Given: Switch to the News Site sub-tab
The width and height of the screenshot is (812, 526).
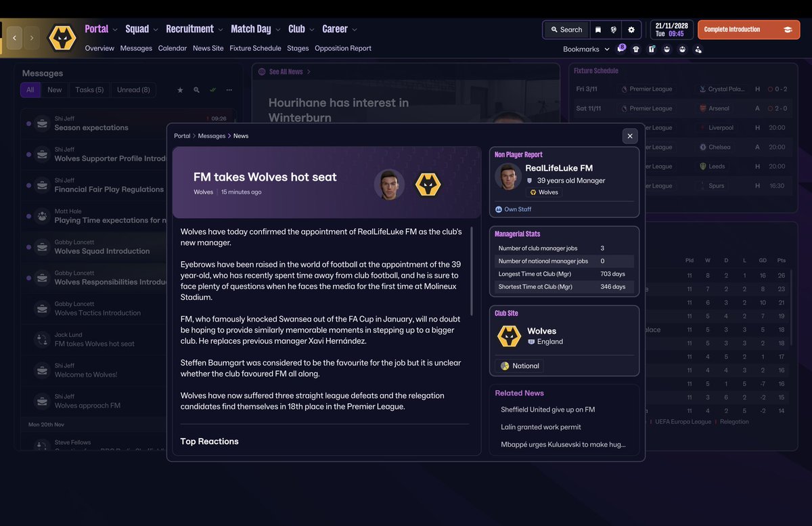Looking at the screenshot, I should (x=208, y=49).
